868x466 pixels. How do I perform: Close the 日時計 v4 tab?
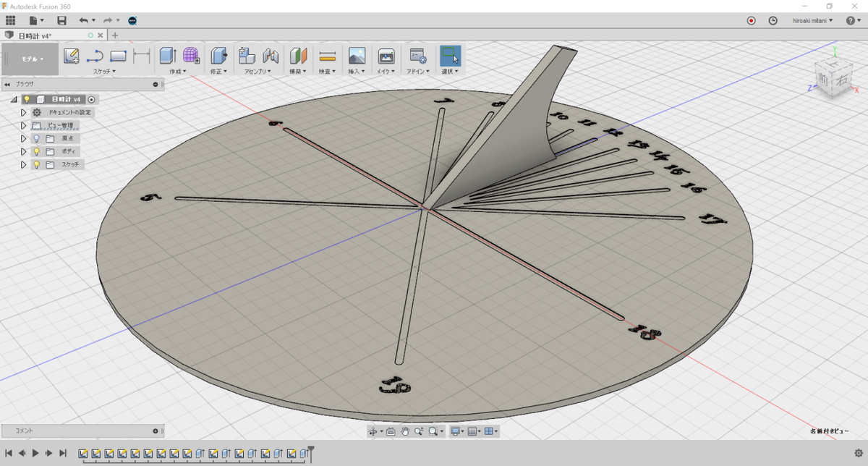101,35
